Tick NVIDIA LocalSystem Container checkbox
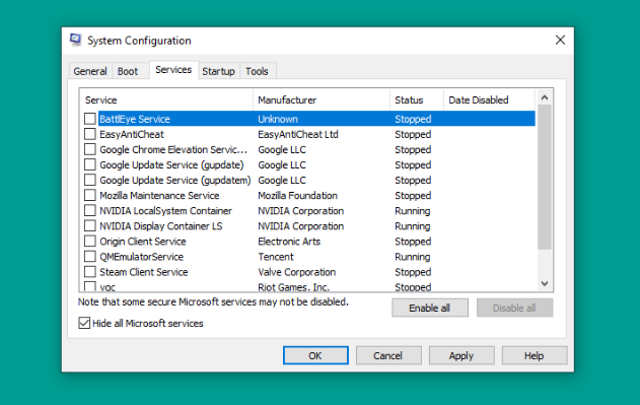Image resolution: width=640 pixels, height=405 pixels. point(90,211)
